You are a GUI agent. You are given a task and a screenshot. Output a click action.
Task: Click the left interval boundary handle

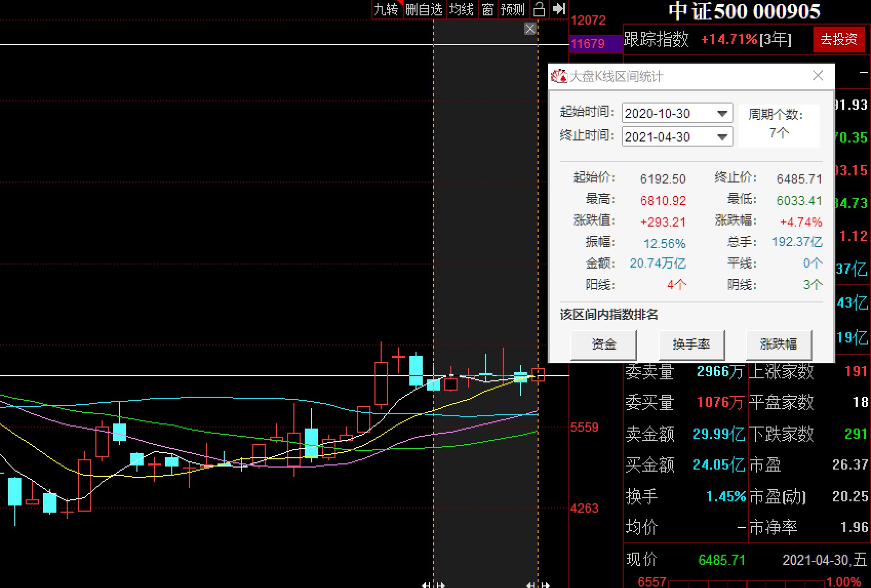pos(433,584)
